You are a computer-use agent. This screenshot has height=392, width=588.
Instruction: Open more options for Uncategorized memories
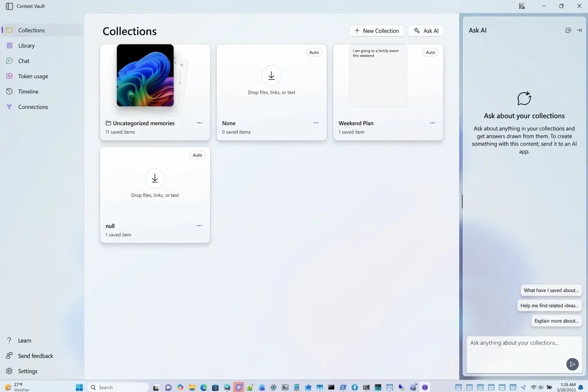200,123
